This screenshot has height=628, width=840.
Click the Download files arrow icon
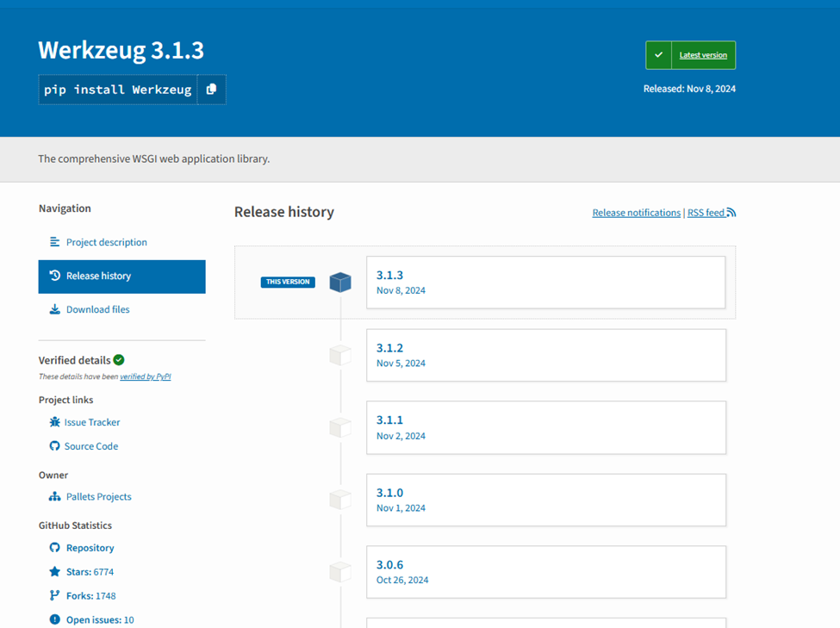point(54,309)
